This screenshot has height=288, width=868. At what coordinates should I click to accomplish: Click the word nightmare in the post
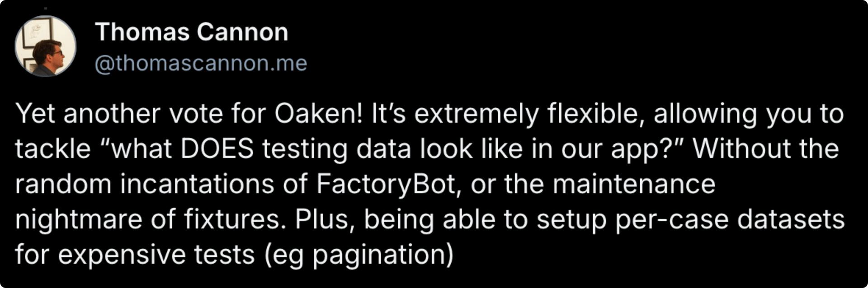[x=79, y=219]
